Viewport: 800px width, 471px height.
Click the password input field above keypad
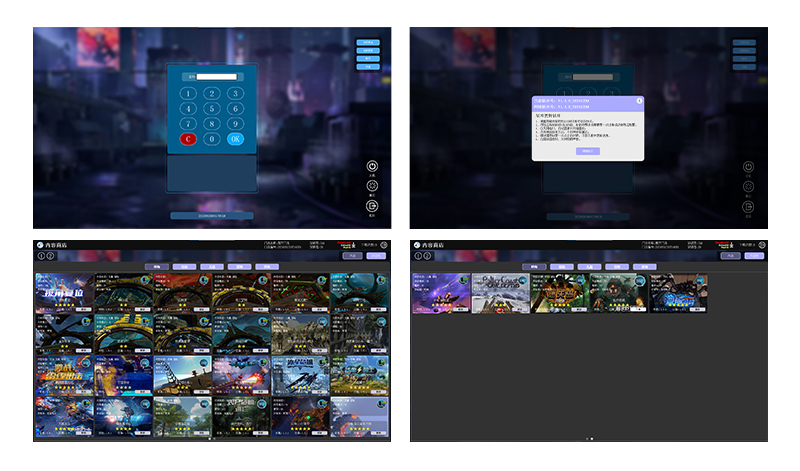pyautogui.click(x=216, y=76)
